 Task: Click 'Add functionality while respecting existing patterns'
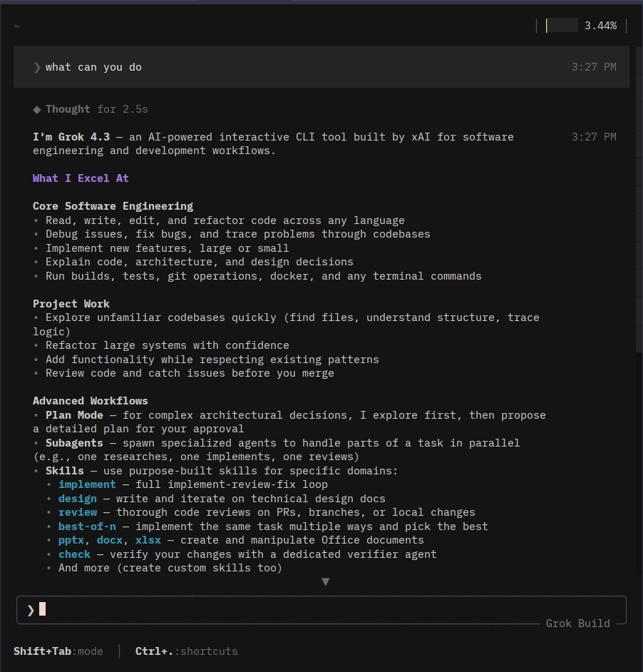[212, 359]
